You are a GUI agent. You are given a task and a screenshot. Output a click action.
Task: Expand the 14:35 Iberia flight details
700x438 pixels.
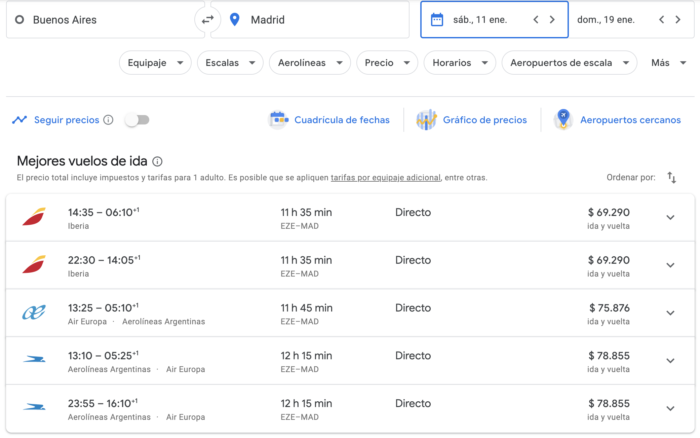coord(670,217)
